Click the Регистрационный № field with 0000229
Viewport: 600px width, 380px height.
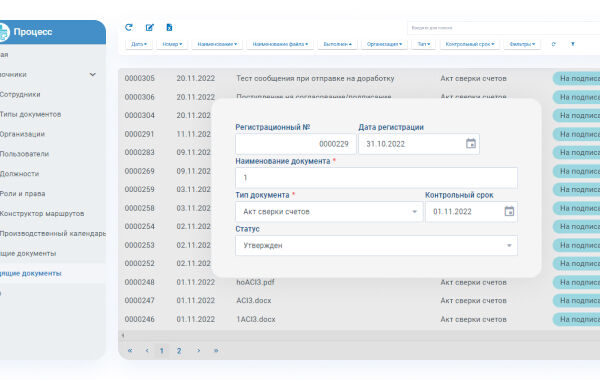(x=295, y=144)
